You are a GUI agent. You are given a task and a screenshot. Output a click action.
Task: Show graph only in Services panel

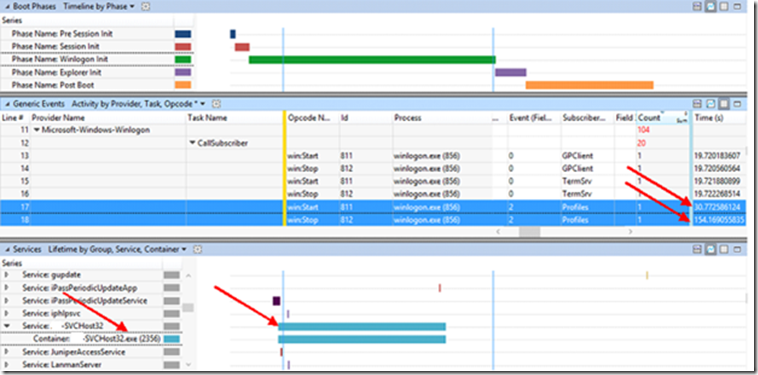pyautogui.click(x=710, y=249)
